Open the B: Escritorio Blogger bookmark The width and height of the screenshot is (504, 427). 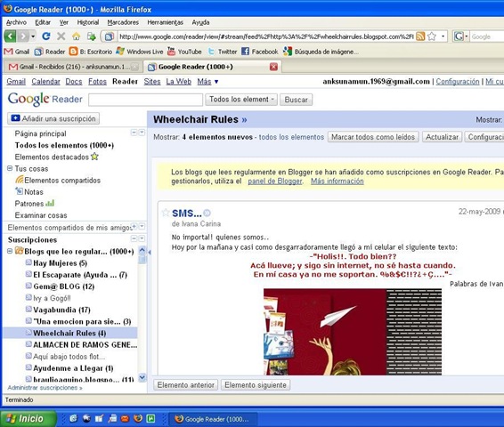(x=91, y=52)
